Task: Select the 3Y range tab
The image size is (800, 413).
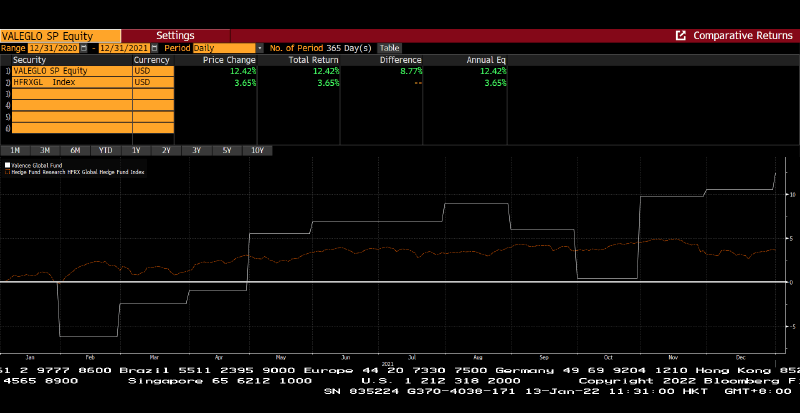Action: 197,151
